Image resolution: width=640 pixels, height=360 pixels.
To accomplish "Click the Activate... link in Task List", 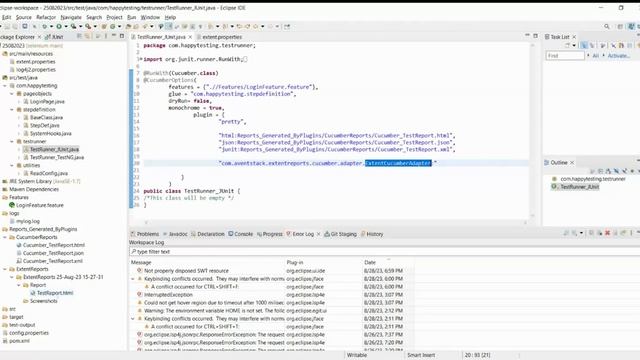I will (618, 56).
